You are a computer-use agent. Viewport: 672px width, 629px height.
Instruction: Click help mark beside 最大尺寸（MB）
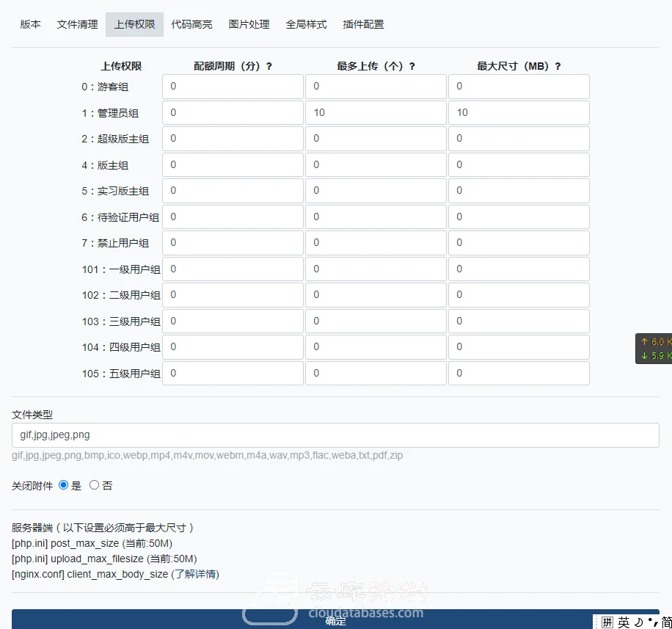coord(558,67)
